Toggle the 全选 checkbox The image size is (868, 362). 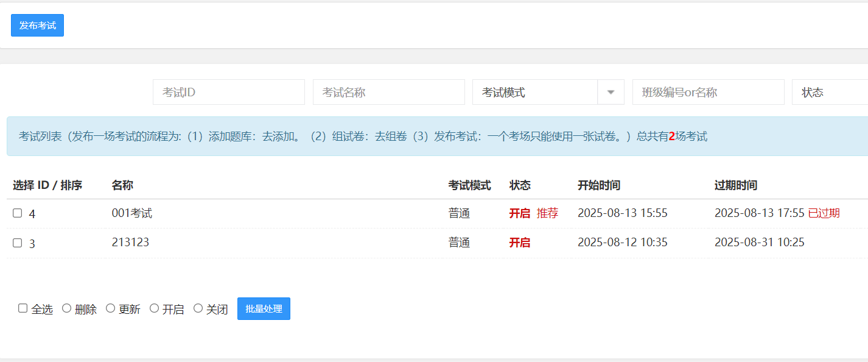click(23, 308)
